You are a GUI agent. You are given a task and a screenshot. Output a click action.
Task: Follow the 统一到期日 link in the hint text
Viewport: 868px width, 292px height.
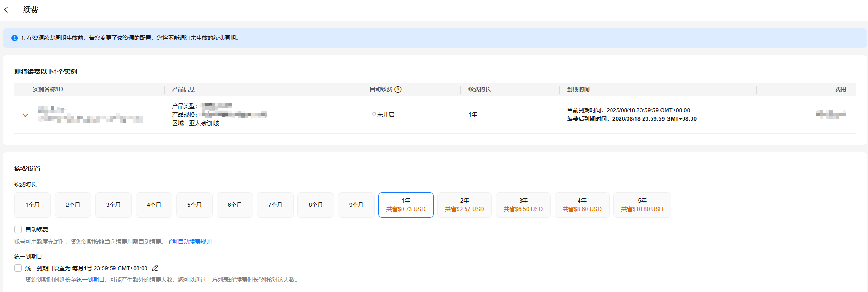click(x=90, y=280)
